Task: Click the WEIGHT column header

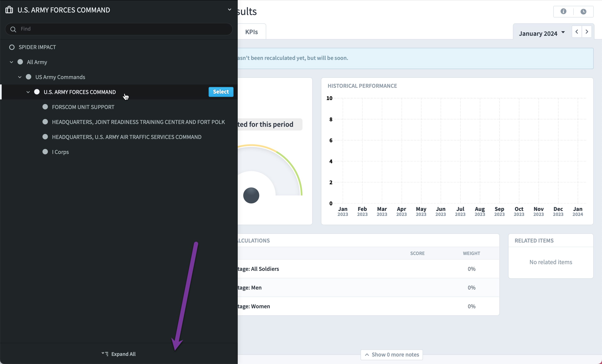Action: (x=471, y=253)
